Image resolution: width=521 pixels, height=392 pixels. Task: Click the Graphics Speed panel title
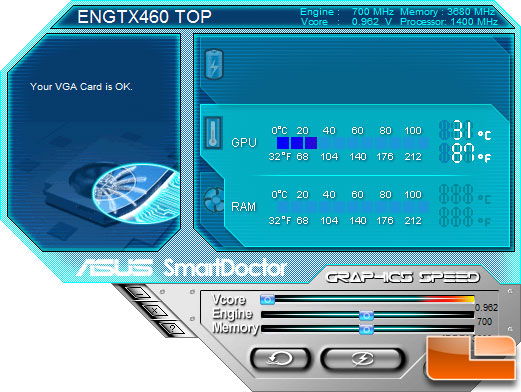tap(403, 277)
